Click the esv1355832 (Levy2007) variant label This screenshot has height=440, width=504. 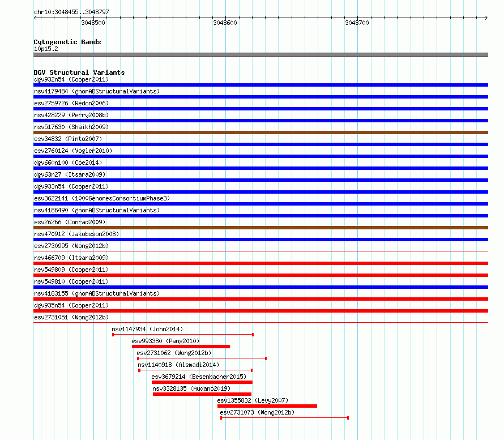tap(253, 400)
